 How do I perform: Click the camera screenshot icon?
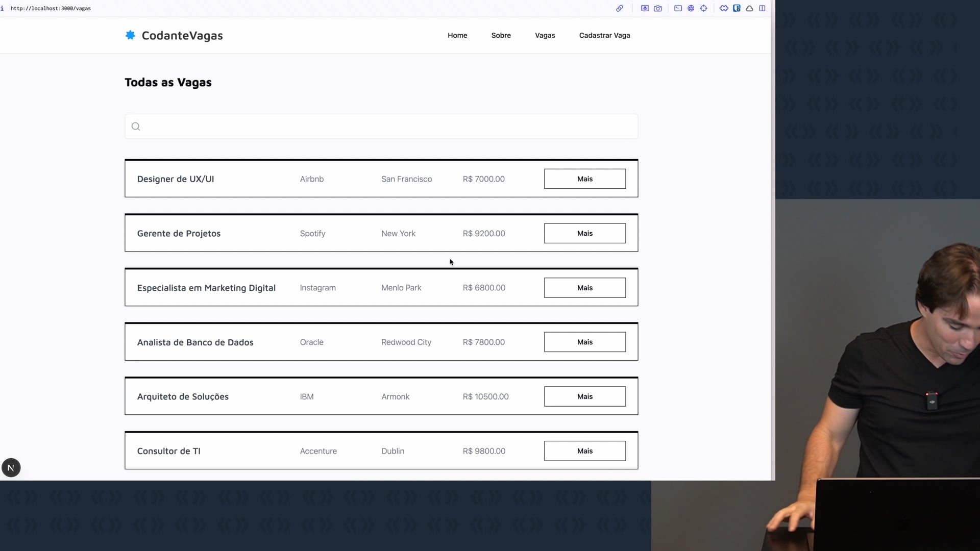pos(658,8)
